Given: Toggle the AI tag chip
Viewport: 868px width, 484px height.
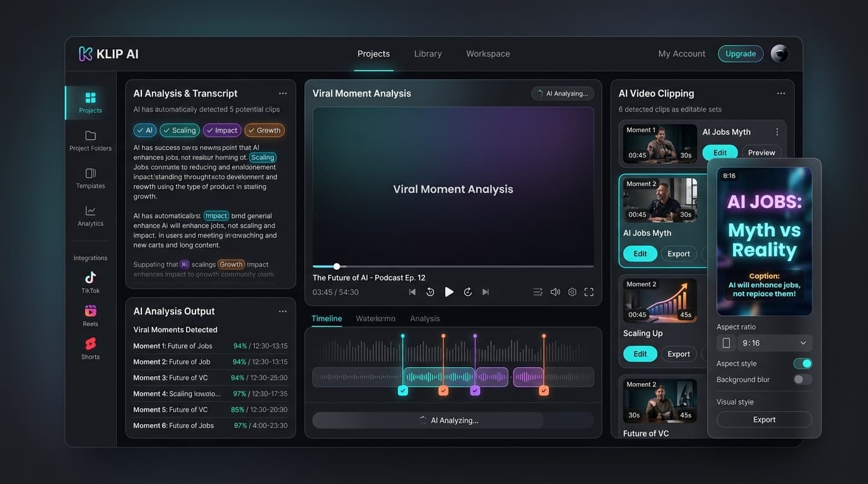Looking at the screenshot, I should pos(145,130).
